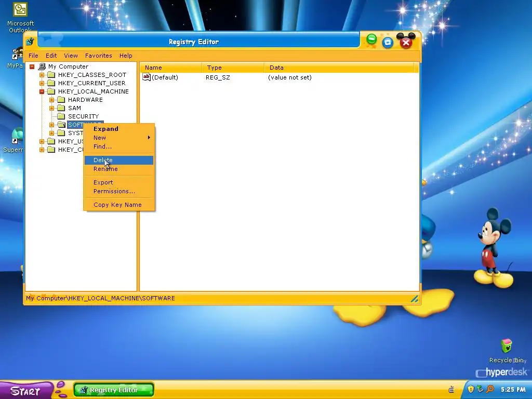532x399 pixels.
Task: Select the HKEY_CURRENT_USER label
Action: point(91,83)
